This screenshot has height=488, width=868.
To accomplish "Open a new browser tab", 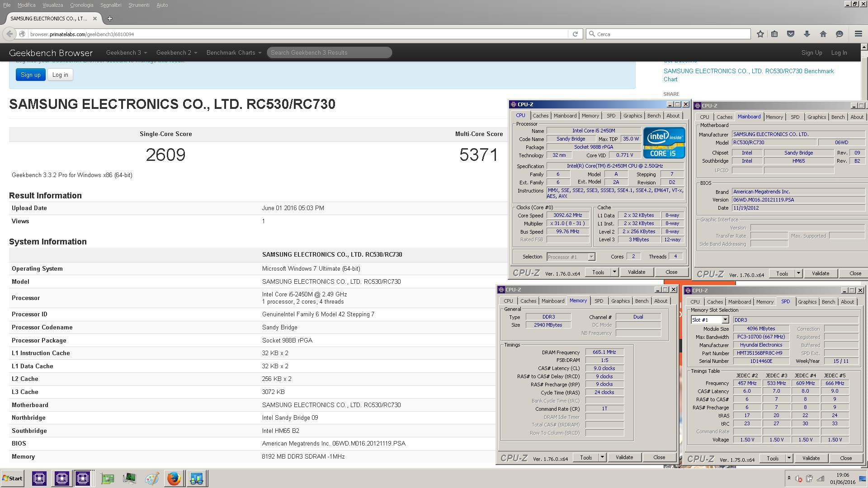I will pos(109,19).
